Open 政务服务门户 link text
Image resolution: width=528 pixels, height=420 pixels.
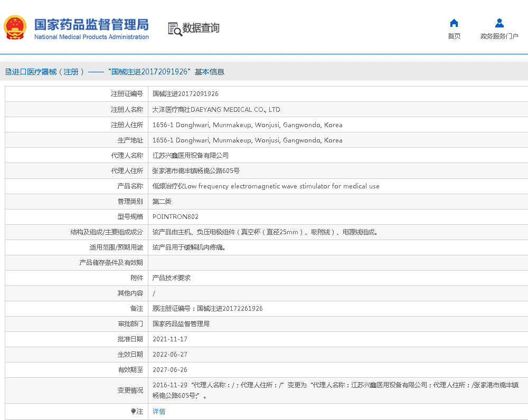point(499,36)
